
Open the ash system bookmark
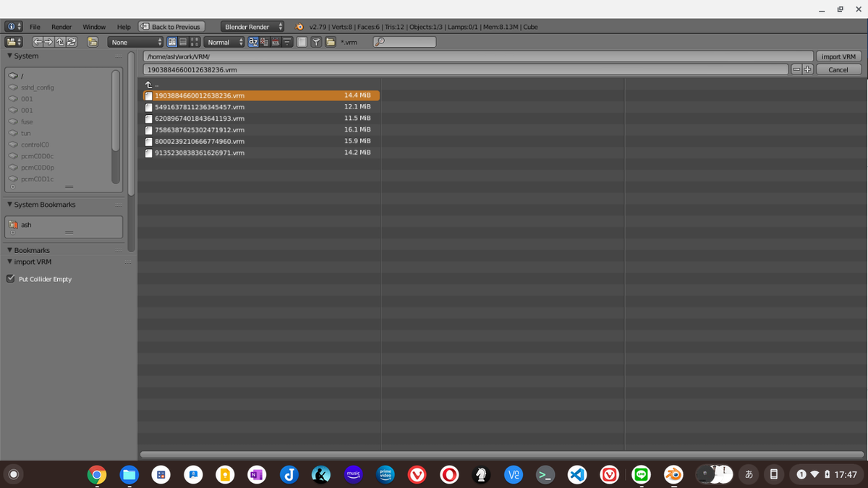(x=64, y=225)
